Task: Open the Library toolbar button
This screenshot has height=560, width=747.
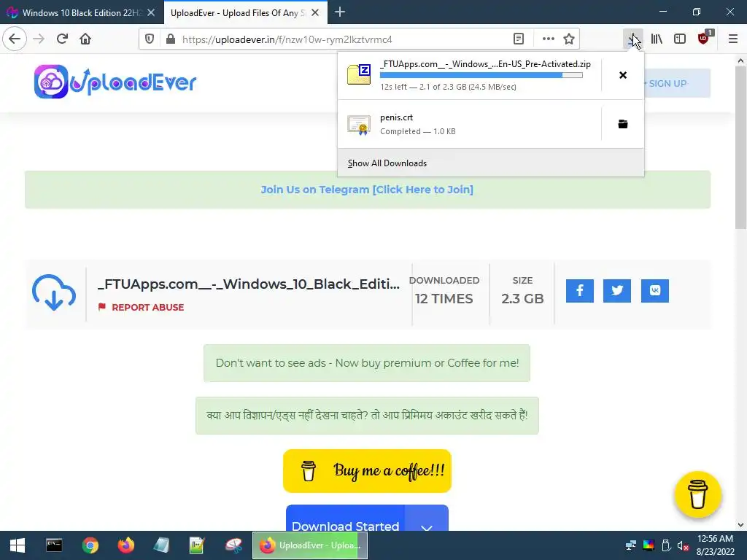Action: pyautogui.click(x=657, y=39)
